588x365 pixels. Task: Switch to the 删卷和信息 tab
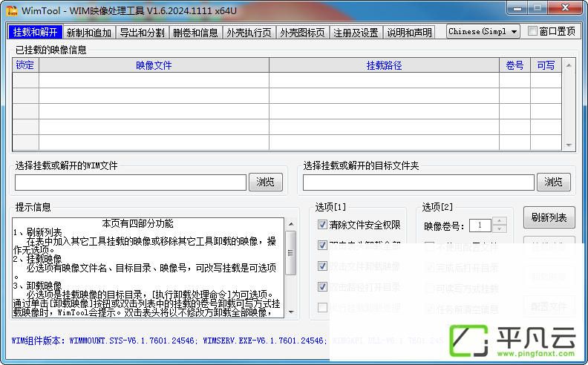196,33
